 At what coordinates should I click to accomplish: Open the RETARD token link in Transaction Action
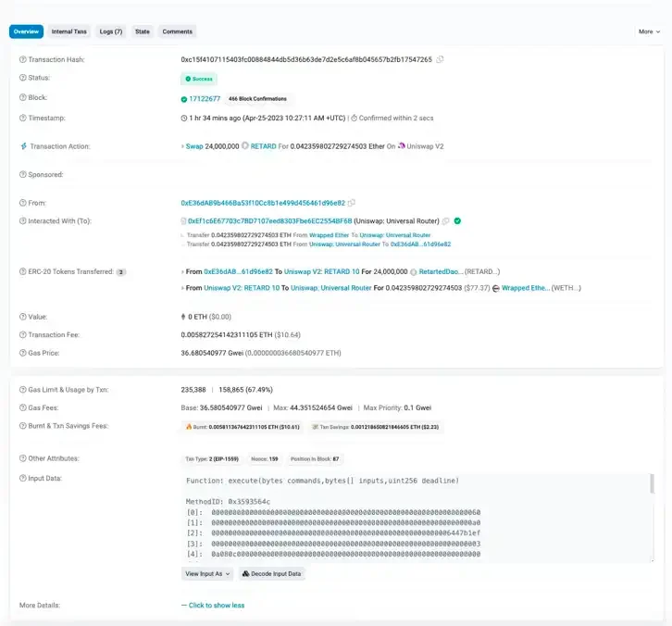pyautogui.click(x=264, y=146)
